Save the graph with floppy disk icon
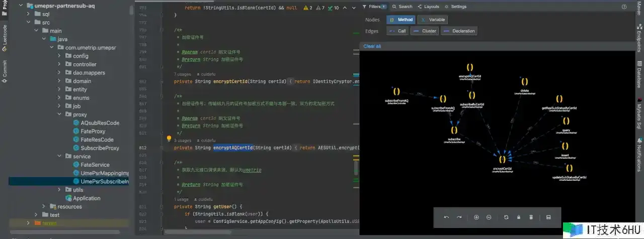The height and width of the screenshot is (239, 644). 548,217
